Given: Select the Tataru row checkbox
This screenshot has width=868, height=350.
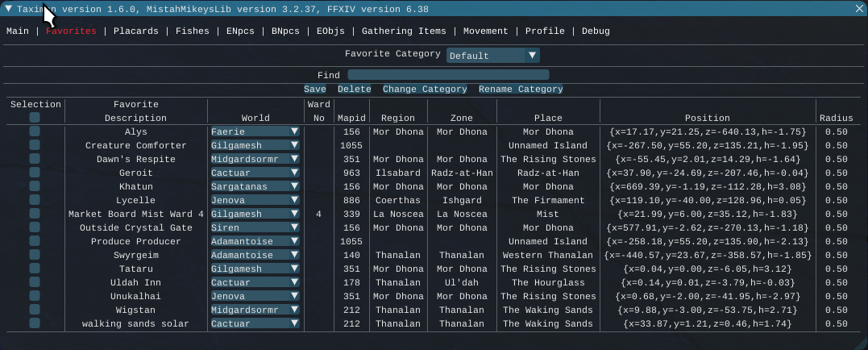Looking at the screenshot, I should click(35, 269).
